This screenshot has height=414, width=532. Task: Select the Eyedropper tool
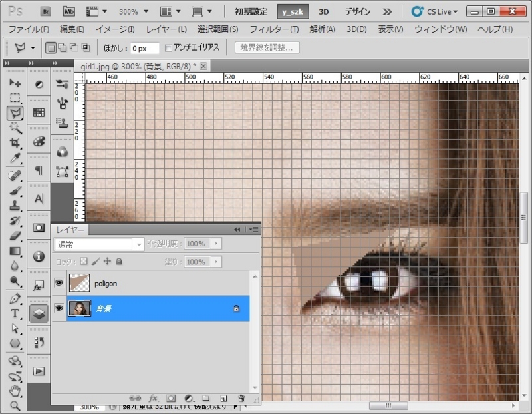click(15, 158)
